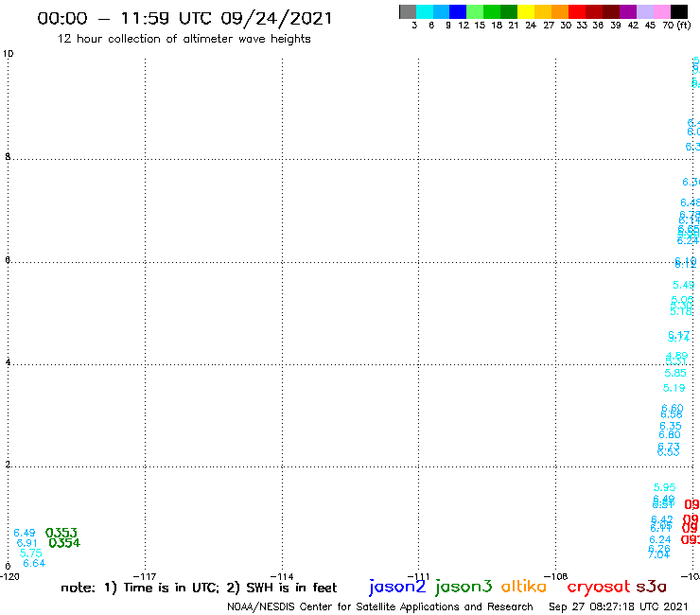The image size is (700, 615).
Task: Click the altika satellite legend label
Action: [524, 586]
